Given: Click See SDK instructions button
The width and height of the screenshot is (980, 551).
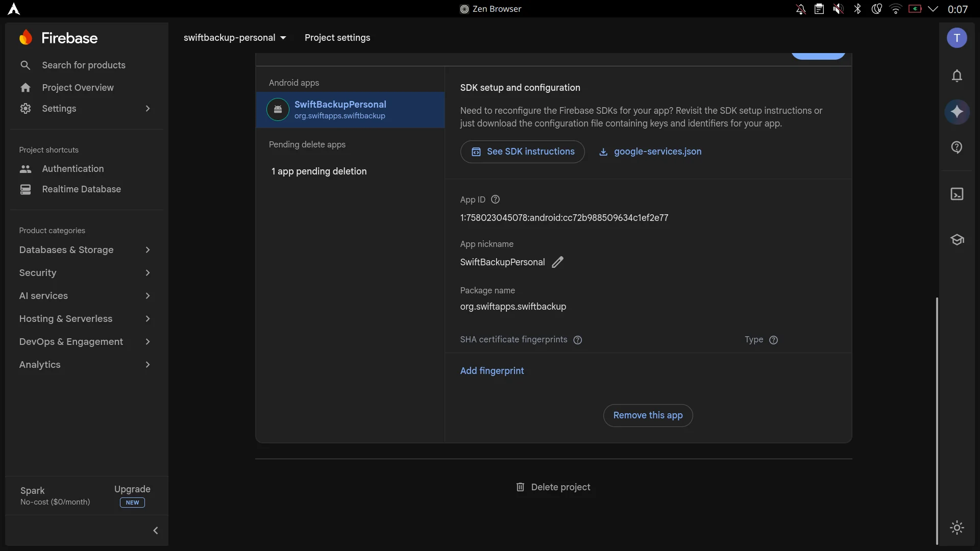Looking at the screenshot, I should [x=522, y=152].
